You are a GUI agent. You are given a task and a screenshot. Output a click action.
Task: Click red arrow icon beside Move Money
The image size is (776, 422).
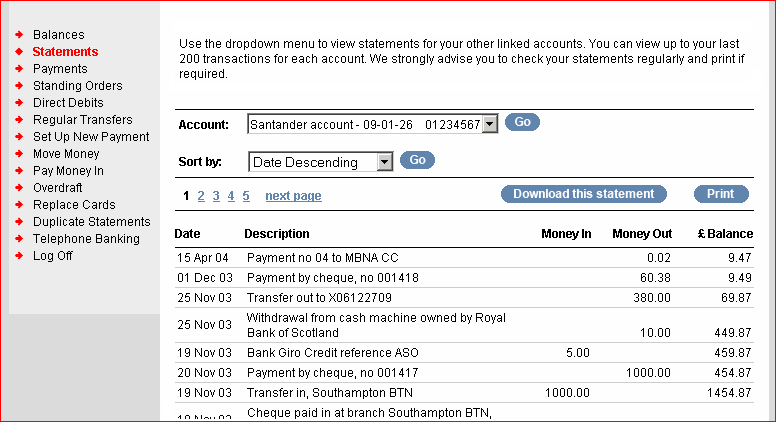[19, 154]
